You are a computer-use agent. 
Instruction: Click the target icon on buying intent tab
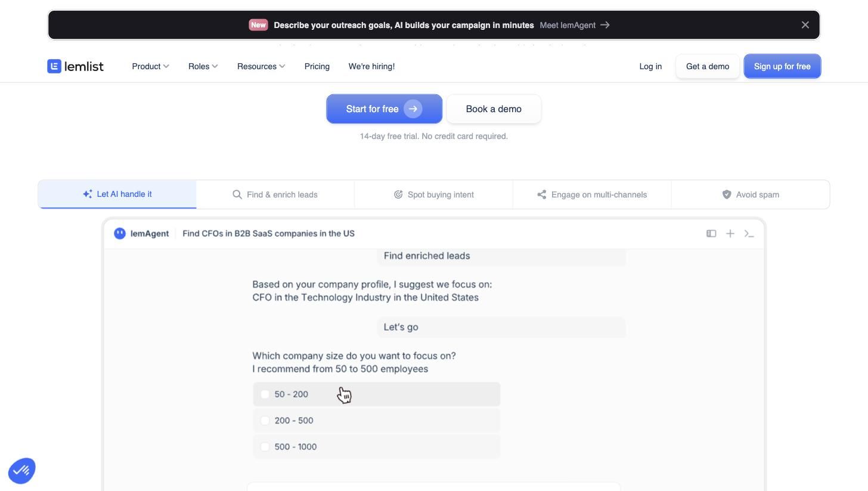(x=398, y=194)
